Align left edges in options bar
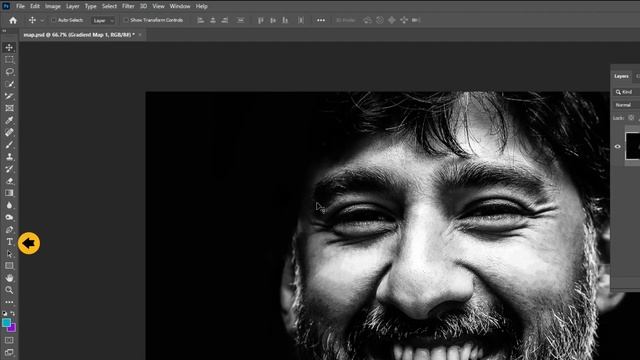This screenshot has height=360, width=640. pyautogui.click(x=200, y=20)
